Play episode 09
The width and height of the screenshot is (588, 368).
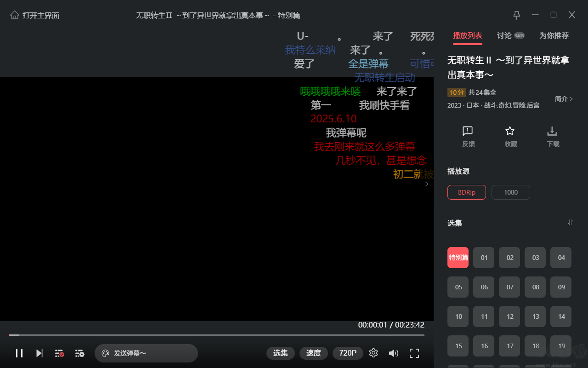[x=561, y=287]
